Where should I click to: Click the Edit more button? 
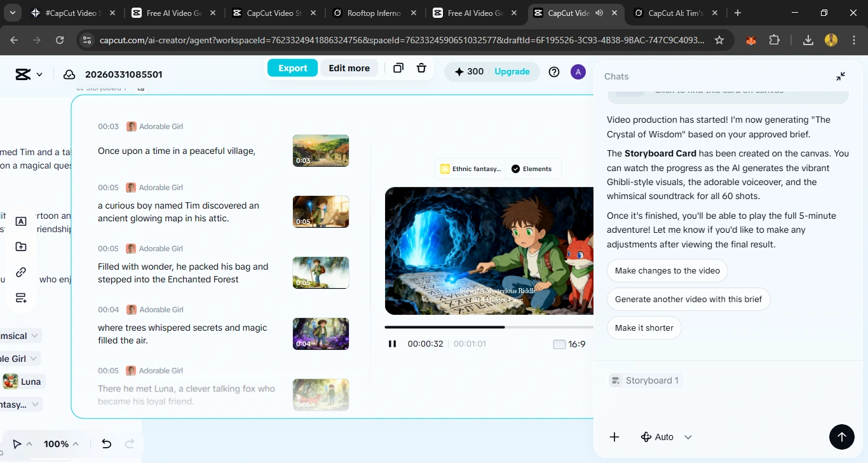coord(349,68)
